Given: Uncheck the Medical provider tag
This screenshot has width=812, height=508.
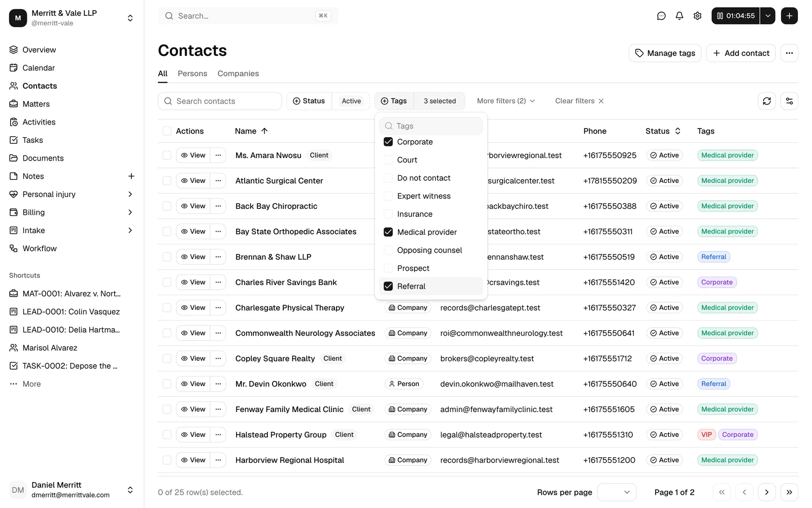Looking at the screenshot, I should [x=388, y=232].
